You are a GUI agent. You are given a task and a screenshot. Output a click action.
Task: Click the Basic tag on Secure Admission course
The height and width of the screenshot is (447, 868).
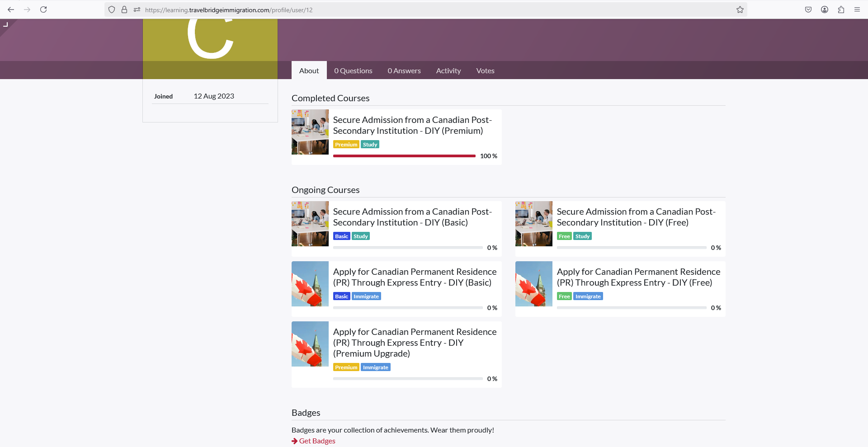[x=341, y=236]
